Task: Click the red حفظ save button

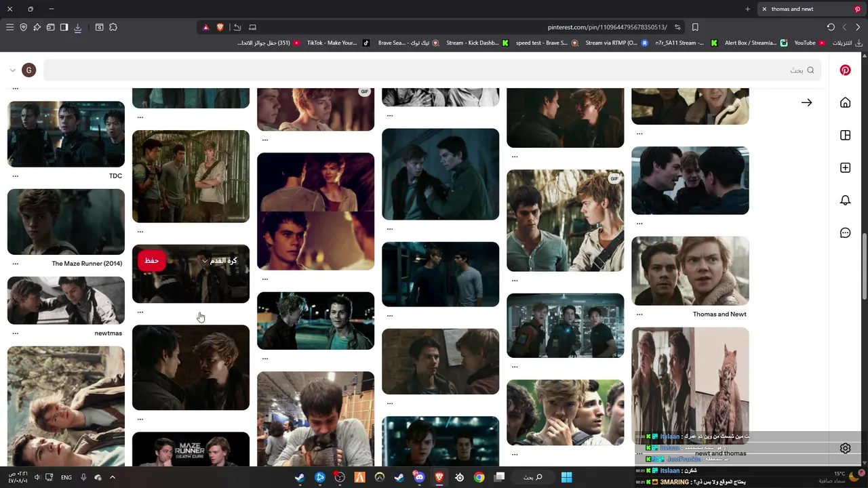Action: [152, 260]
